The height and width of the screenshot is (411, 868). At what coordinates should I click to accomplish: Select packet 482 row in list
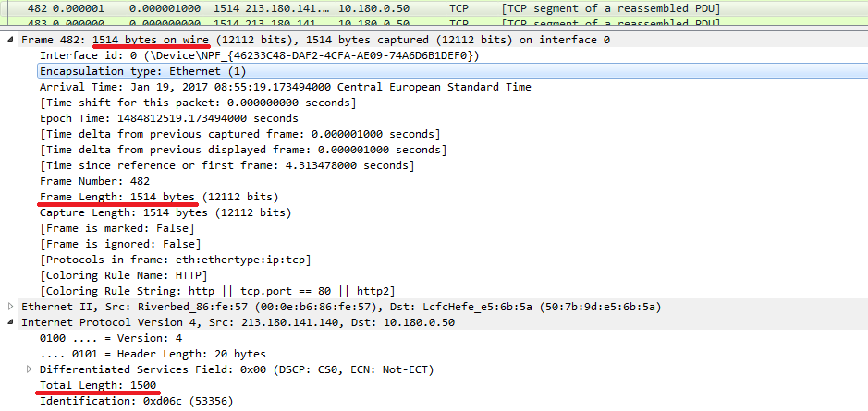click(434, 9)
